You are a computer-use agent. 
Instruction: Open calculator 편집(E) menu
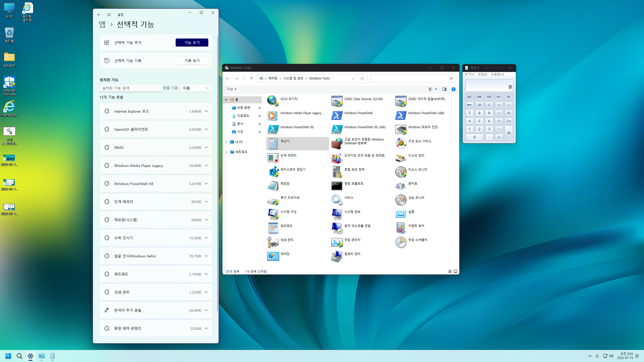483,74
